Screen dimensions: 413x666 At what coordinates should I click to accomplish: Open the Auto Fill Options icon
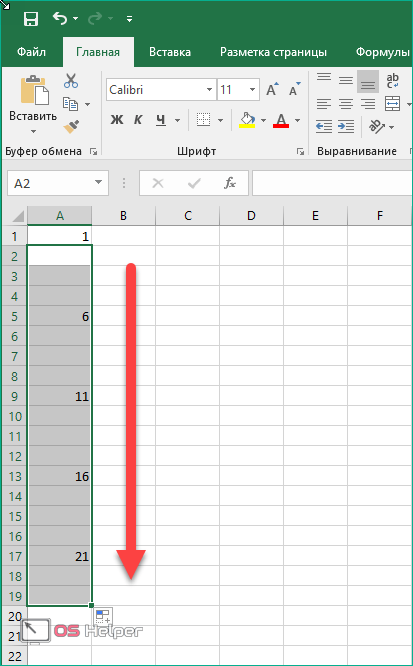[103, 616]
